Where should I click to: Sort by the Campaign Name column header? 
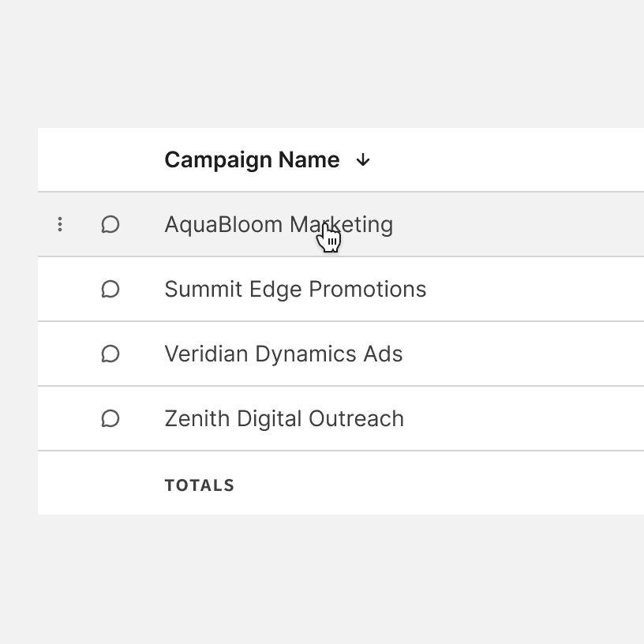(252, 160)
